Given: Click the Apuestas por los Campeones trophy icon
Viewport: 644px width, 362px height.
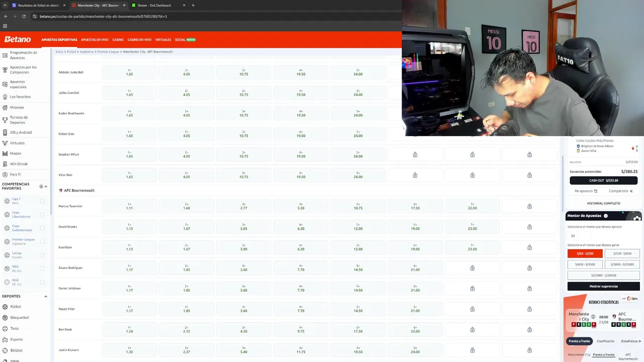Looking at the screenshot, I should pos(5,70).
